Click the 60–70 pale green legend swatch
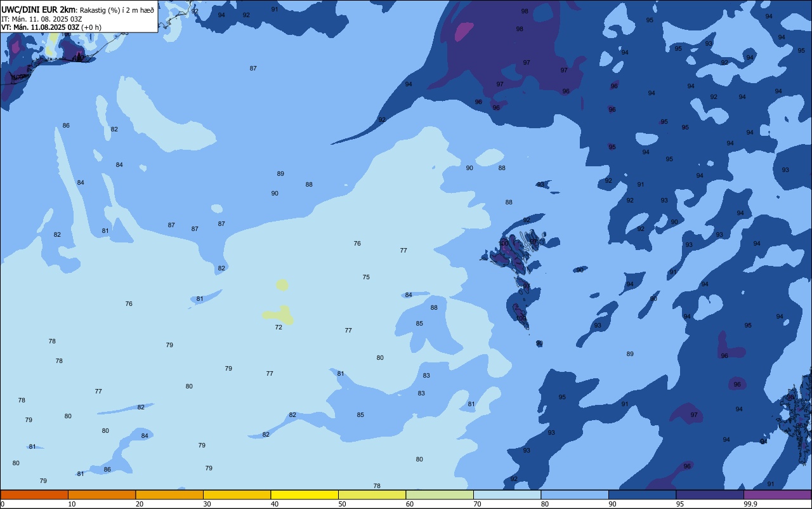 point(440,494)
